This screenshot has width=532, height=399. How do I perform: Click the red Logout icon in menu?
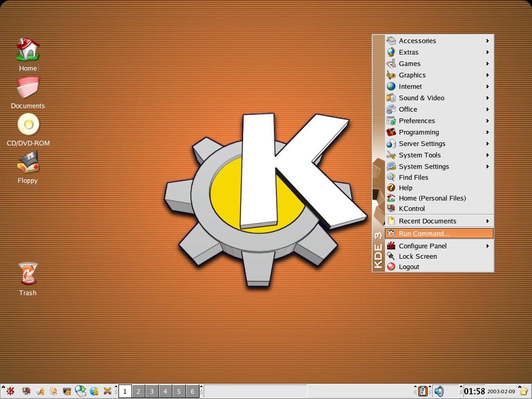tap(391, 267)
